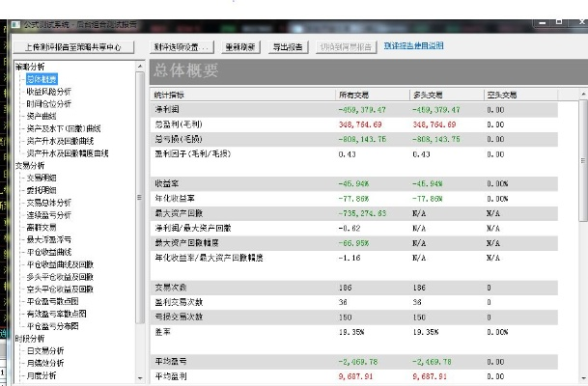
Task: Click the 导出报告 button
Action: pos(287,46)
